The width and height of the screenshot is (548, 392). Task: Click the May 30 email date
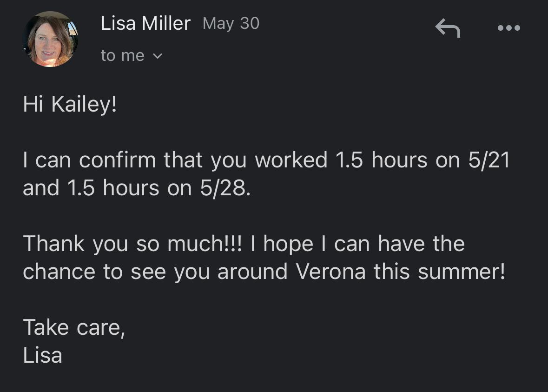point(231,23)
